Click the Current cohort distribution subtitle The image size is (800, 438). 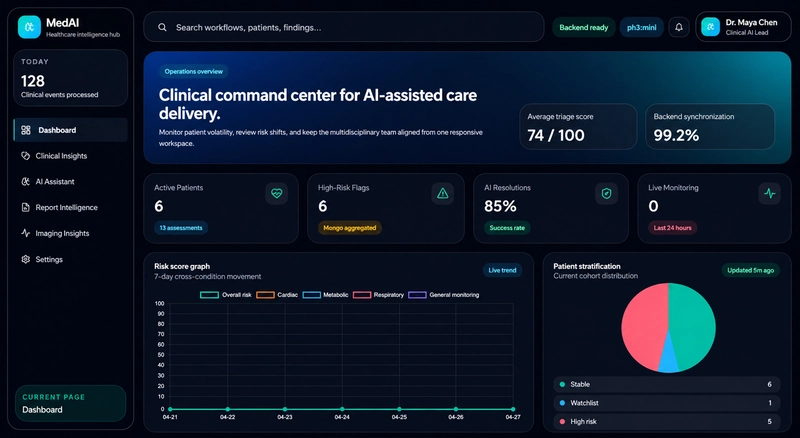[595, 276]
